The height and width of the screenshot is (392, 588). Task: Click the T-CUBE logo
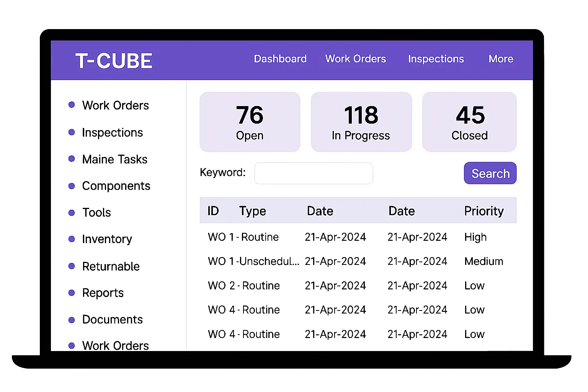[114, 61]
